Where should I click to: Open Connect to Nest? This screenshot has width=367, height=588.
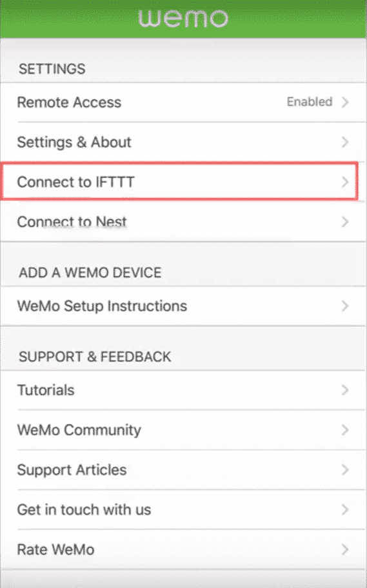(x=183, y=222)
